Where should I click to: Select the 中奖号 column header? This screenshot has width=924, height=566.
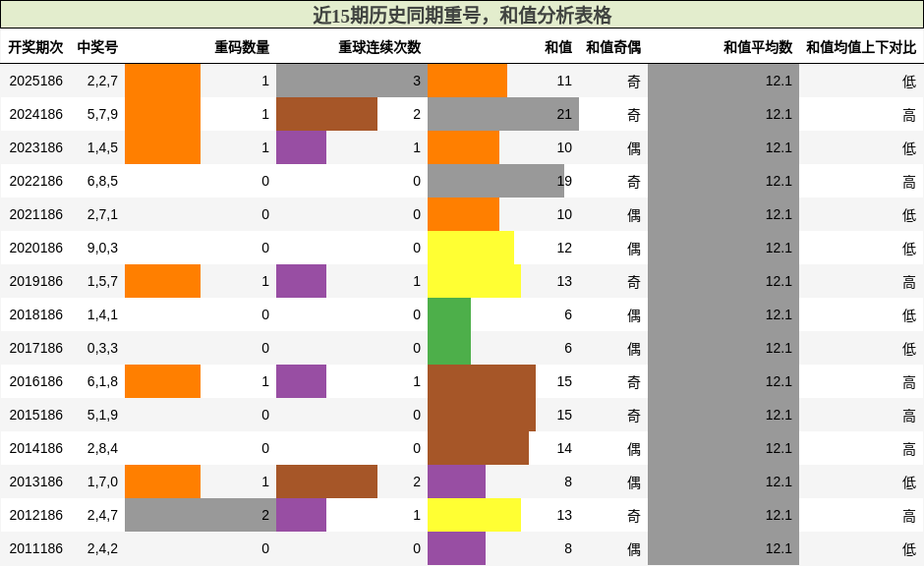tap(98, 47)
